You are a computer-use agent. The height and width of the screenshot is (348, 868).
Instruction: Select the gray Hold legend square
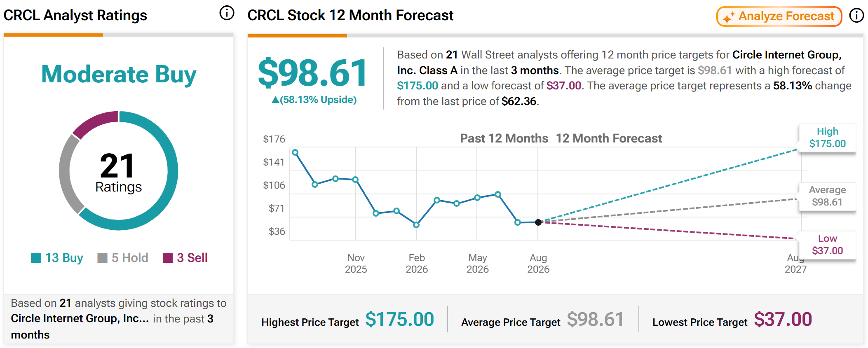click(102, 258)
